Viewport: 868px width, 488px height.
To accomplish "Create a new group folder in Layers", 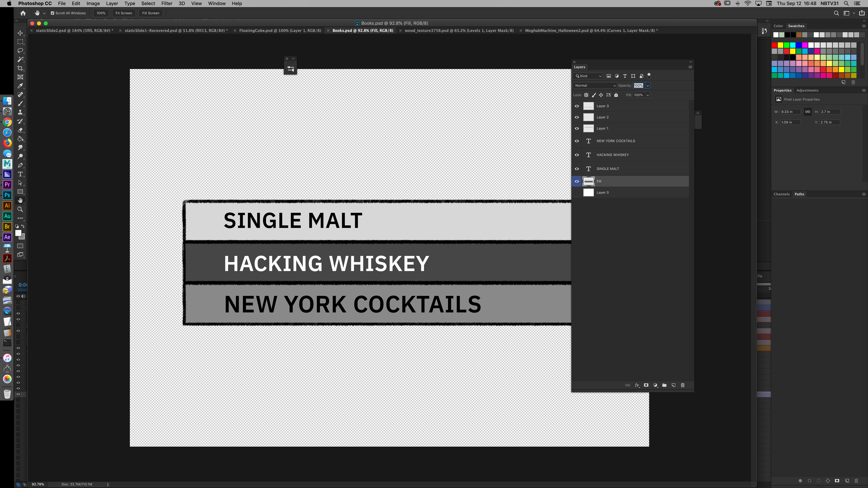I will click(x=664, y=385).
